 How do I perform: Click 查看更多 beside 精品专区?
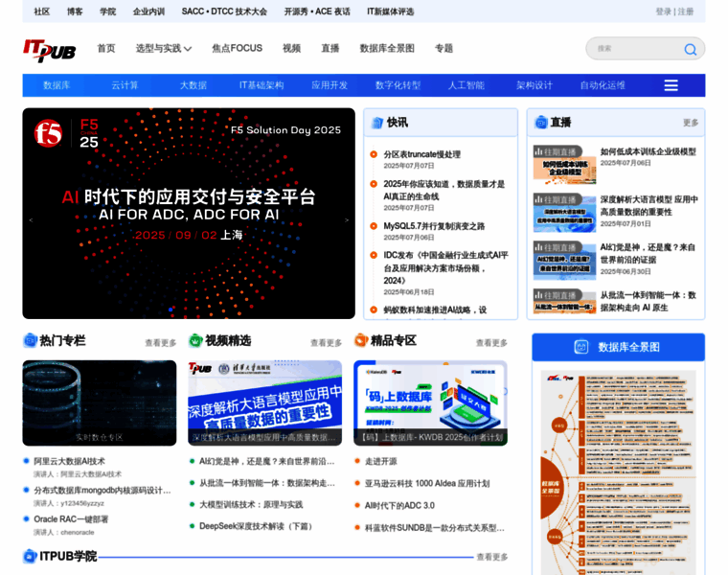coord(491,343)
